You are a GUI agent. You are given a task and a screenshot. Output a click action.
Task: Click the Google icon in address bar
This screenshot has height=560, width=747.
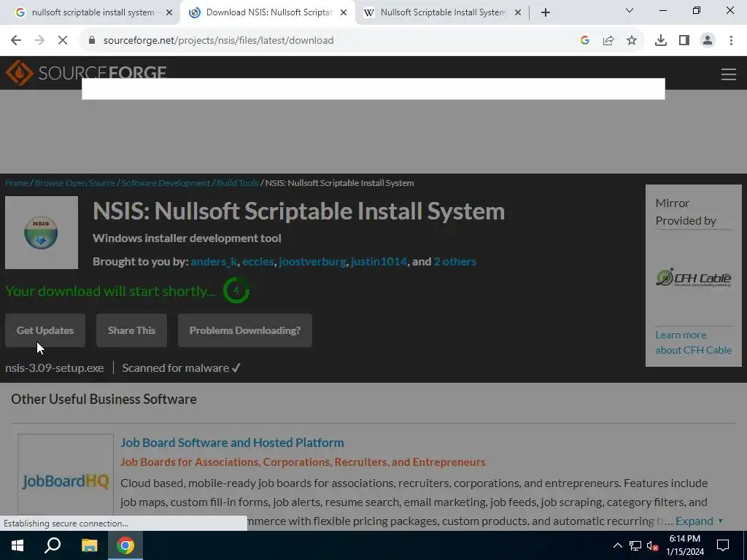[585, 41]
